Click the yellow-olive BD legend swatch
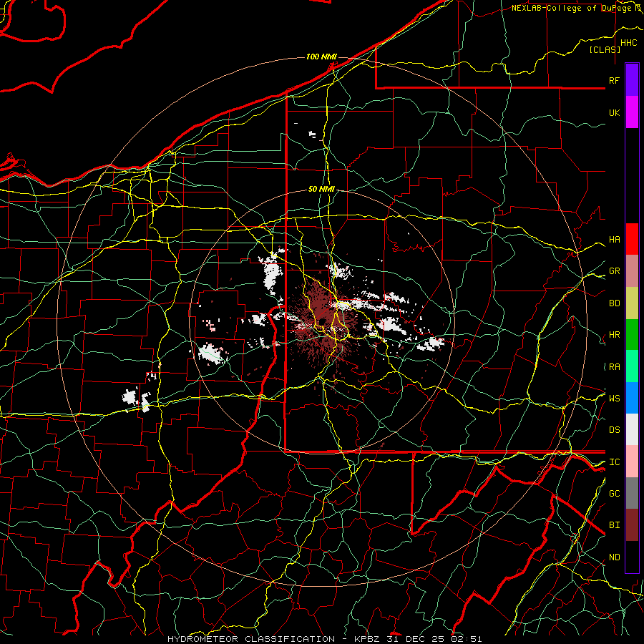 [x=632, y=303]
